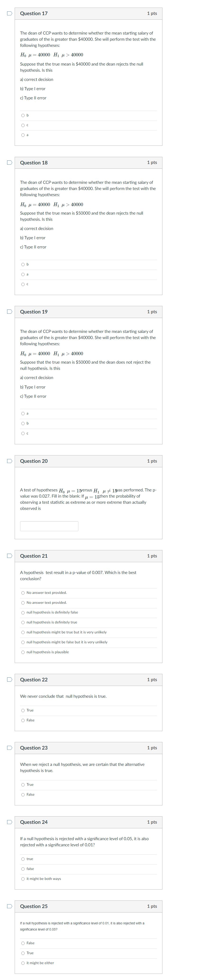The image size is (197, 980).
Task: Select answer b in Question 18
Action: [23, 265]
